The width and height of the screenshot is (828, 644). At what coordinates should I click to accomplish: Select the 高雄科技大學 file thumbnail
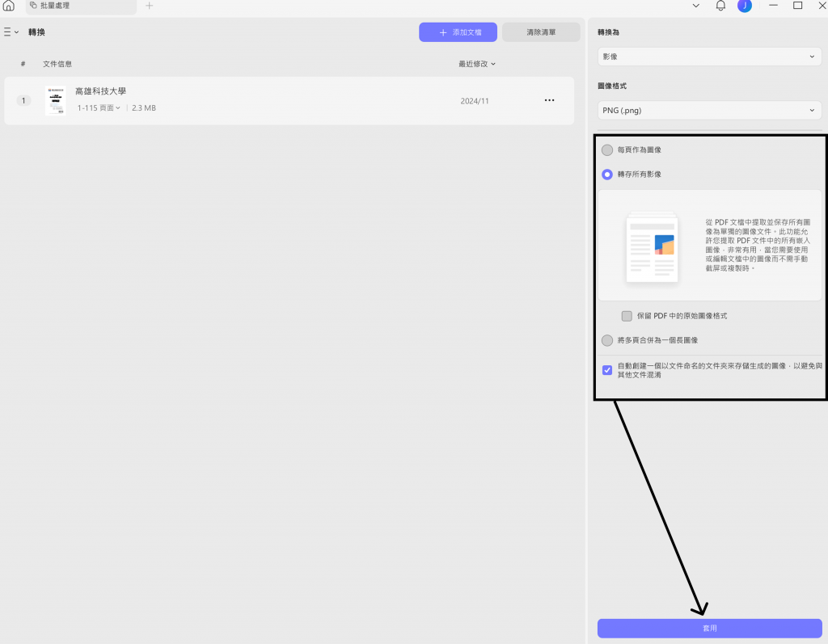pyautogui.click(x=56, y=100)
